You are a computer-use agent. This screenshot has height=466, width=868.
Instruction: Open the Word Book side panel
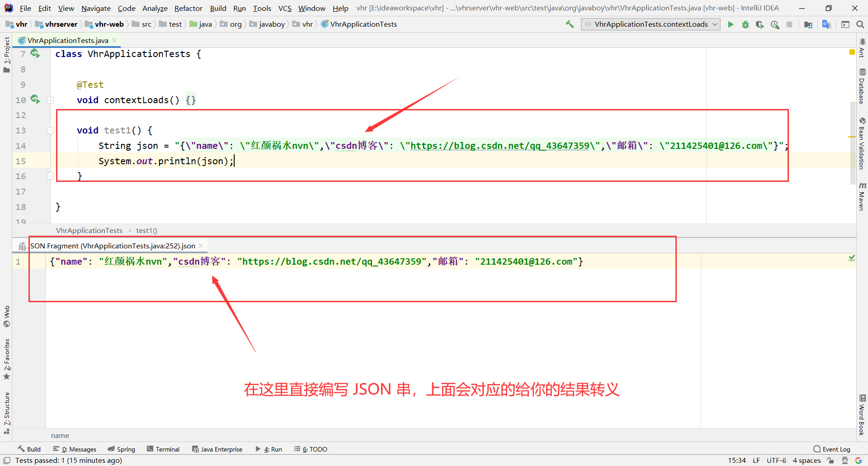pyautogui.click(x=862, y=415)
